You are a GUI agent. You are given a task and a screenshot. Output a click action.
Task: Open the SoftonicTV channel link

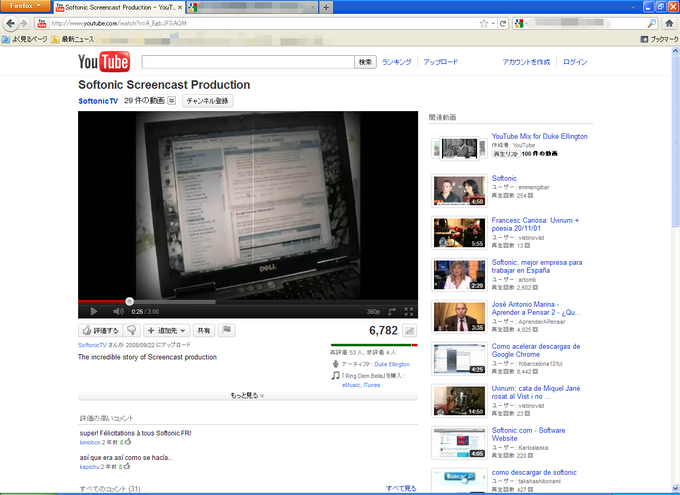(98, 101)
